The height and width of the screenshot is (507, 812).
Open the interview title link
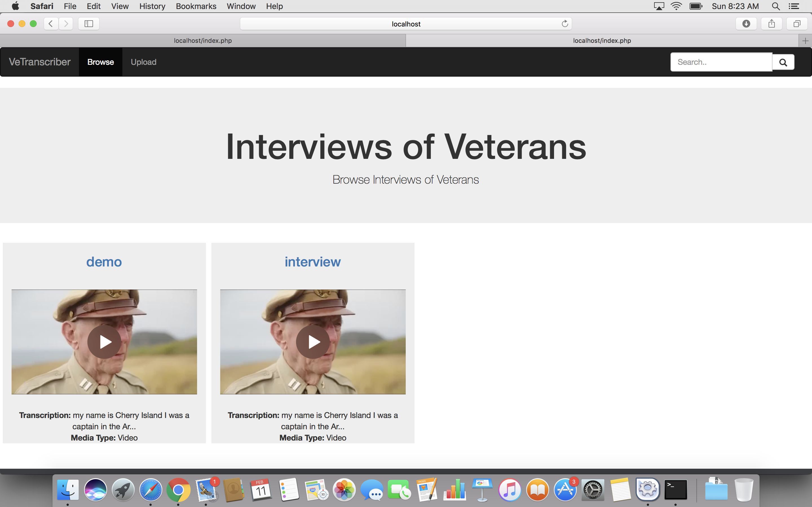point(312,262)
